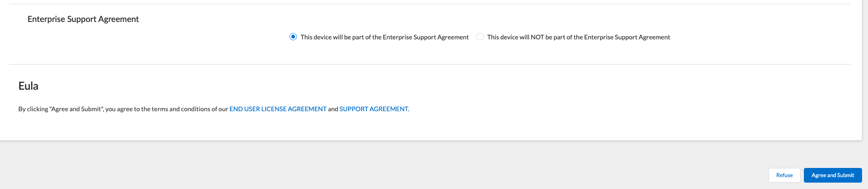
Task: Click the Eula section heading
Action: click(x=28, y=86)
